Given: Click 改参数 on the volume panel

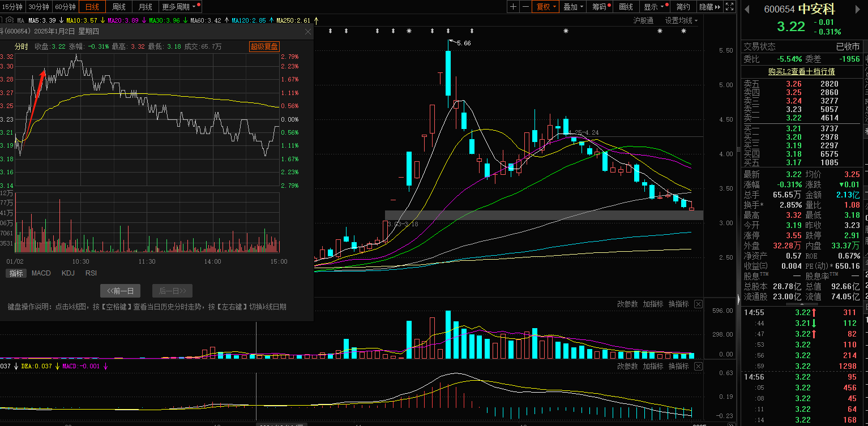Looking at the screenshot, I should coord(627,304).
